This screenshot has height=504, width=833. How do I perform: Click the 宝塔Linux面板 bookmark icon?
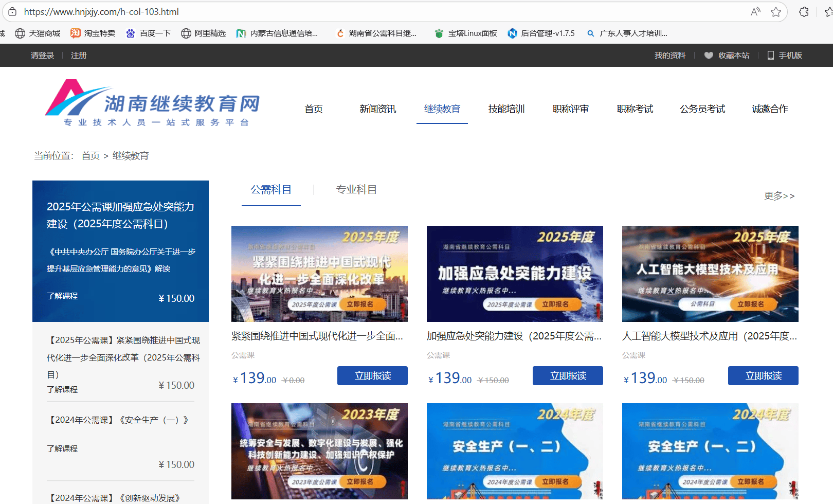click(439, 33)
